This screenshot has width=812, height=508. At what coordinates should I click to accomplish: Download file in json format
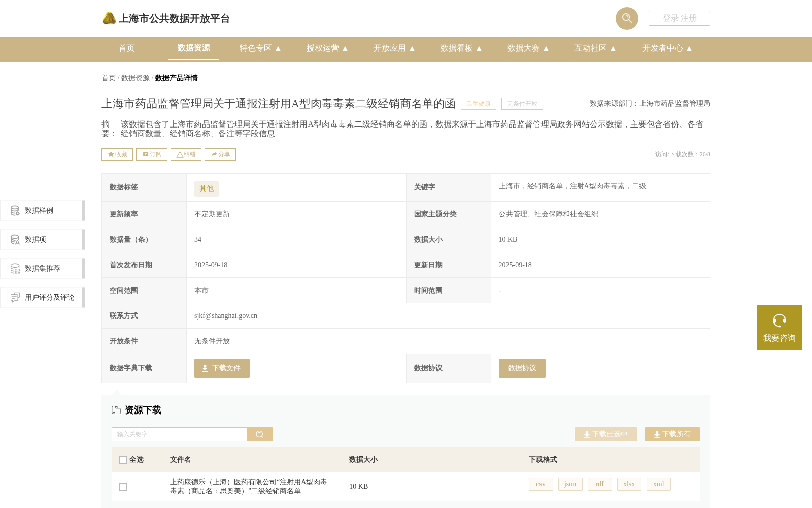pos(570,484)
